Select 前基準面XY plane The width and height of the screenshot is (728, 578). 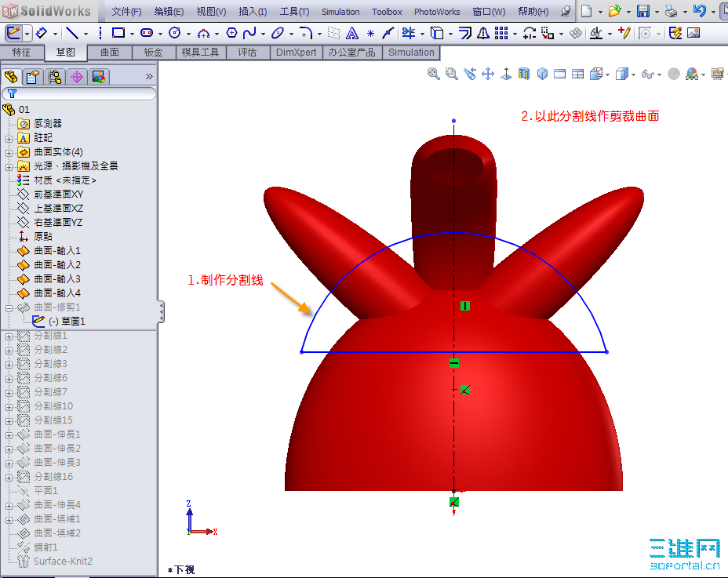tap(59, 194)
